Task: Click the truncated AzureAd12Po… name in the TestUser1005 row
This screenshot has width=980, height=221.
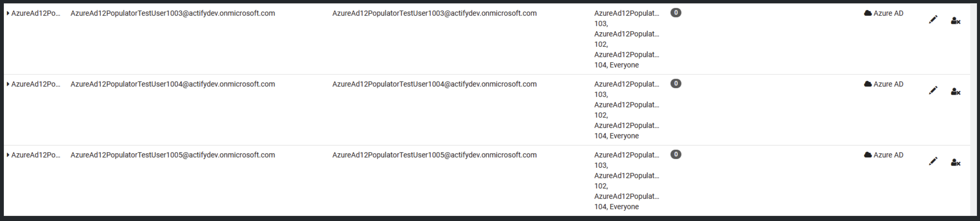Action: [36, 155]
